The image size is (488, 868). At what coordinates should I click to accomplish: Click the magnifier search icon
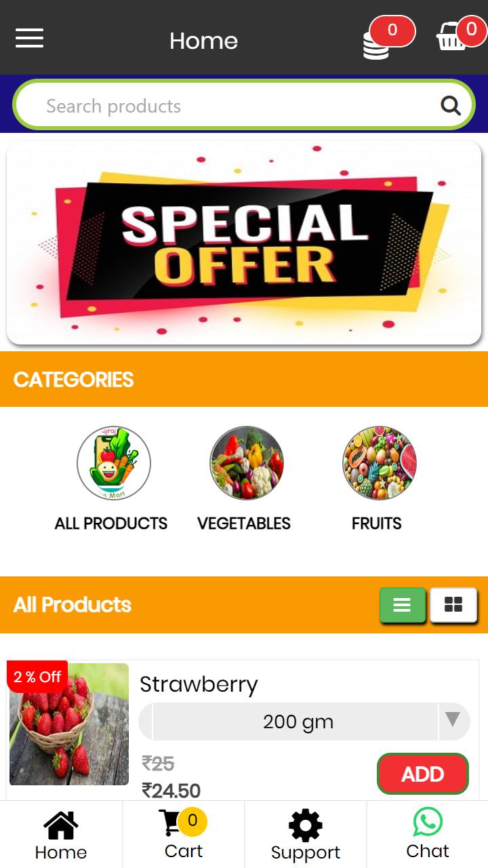(x=451, y=106)
